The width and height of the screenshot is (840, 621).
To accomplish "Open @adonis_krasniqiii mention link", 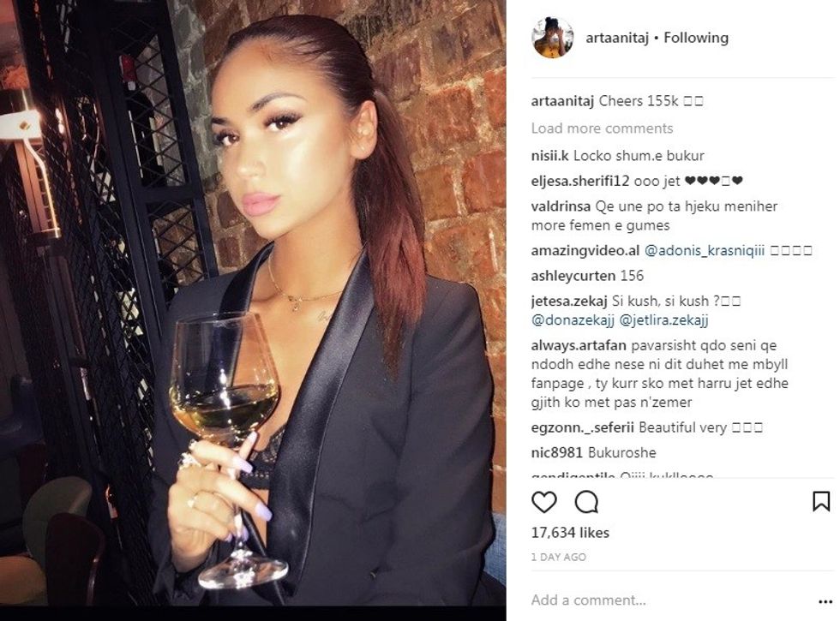I will click(704, 250).
